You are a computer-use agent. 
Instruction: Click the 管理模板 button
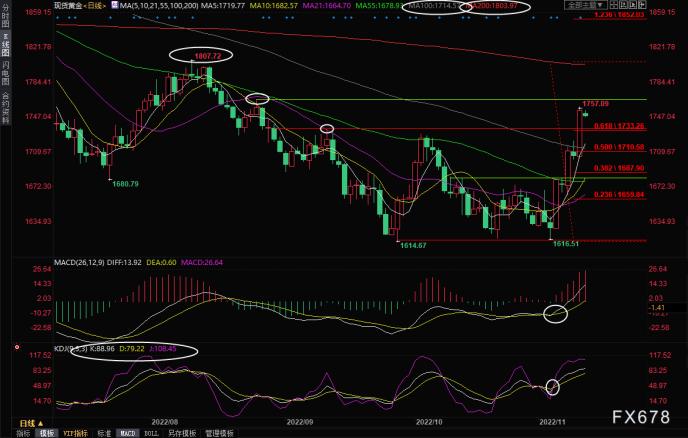tap(219, 434)
